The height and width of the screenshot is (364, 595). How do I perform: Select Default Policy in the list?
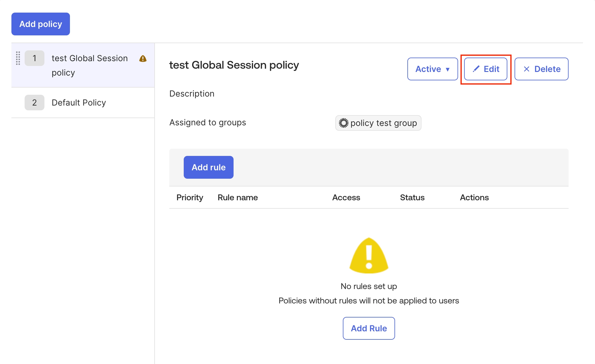79,103
